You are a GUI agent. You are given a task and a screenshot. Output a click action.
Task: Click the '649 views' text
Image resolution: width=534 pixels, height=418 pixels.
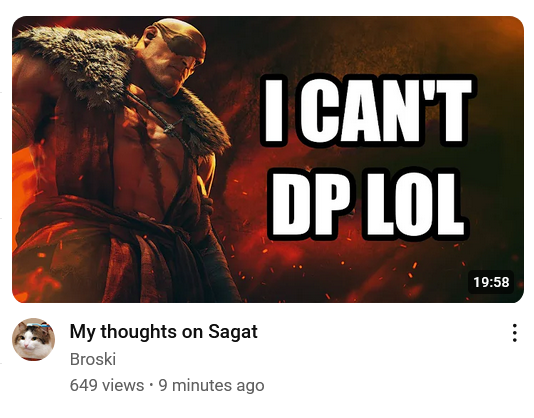pos(107,385)
